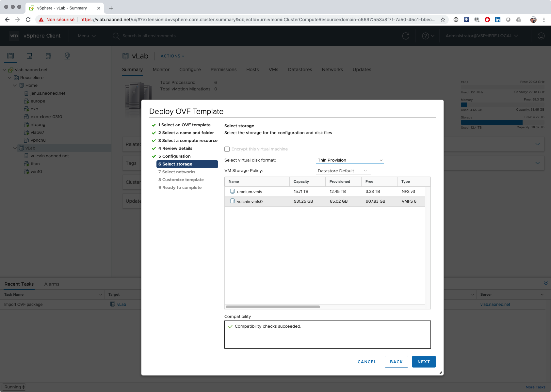The height and width of the screenshot is (392, 551).
Task: Bookmark page with the star icon
Action: (443, 20)
